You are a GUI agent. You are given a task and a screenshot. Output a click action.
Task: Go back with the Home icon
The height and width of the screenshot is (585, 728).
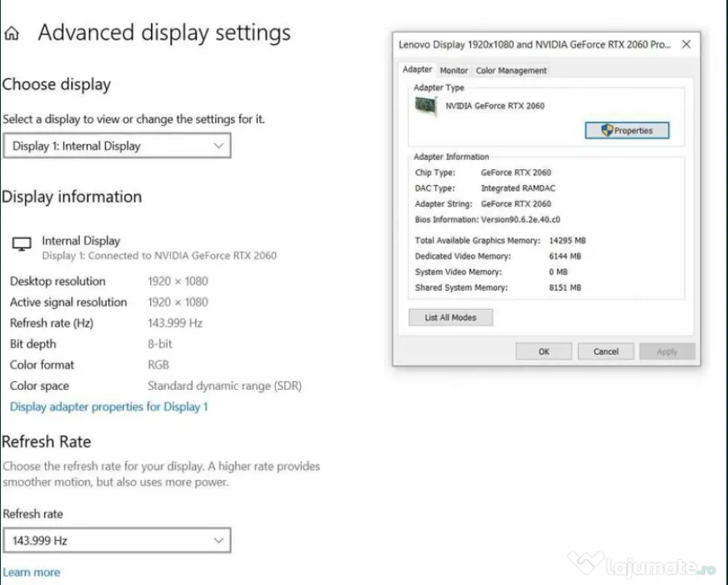tap(11, 34)
